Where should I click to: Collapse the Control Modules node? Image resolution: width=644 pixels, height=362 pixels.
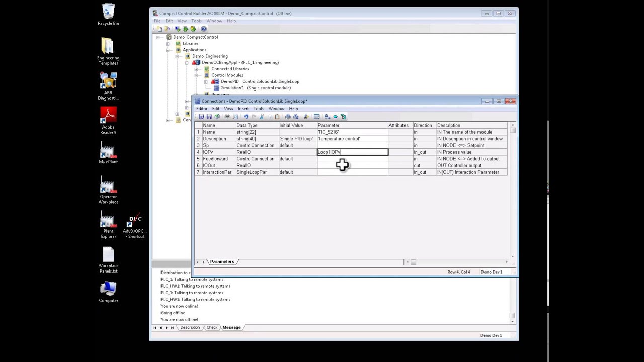196,75
